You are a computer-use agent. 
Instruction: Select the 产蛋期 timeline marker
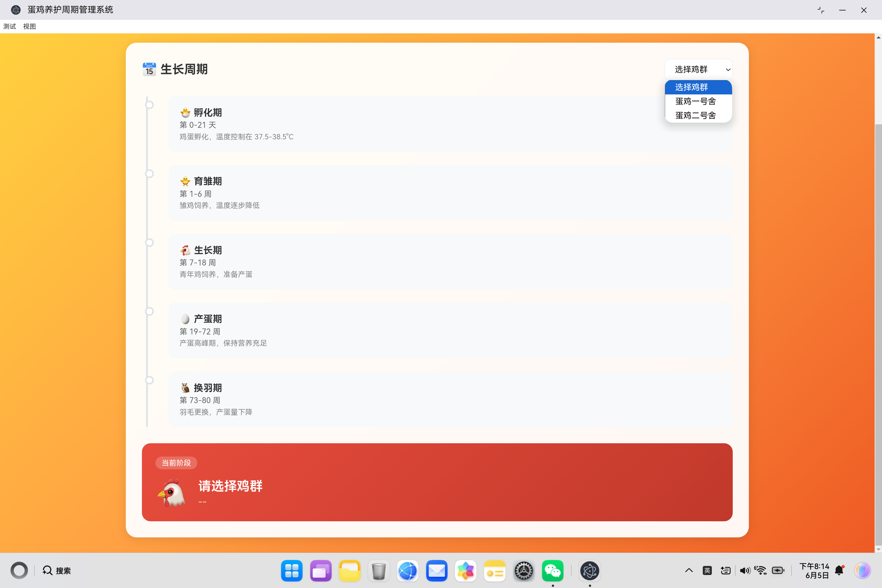click(x=149, y=311)
